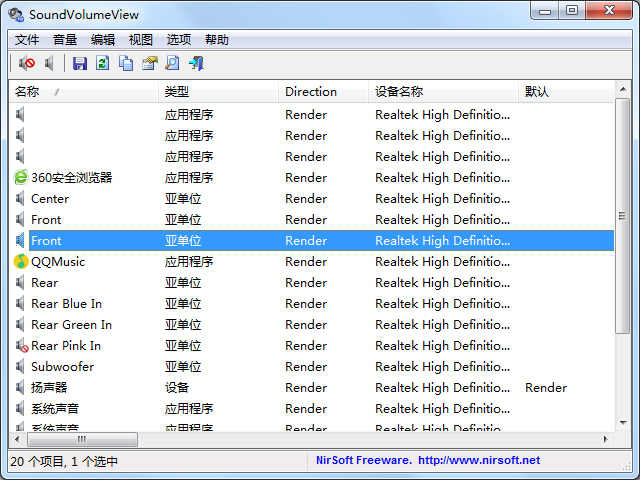Click the vertical scrollbar up arrow
The height and width of the screenshot is (480, 640).
[x=623, y=89]
